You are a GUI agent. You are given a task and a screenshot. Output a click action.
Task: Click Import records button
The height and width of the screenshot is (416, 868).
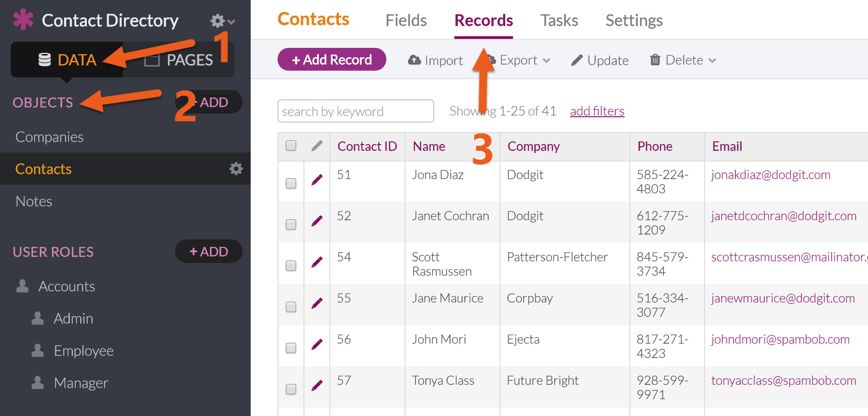point(435,60)
